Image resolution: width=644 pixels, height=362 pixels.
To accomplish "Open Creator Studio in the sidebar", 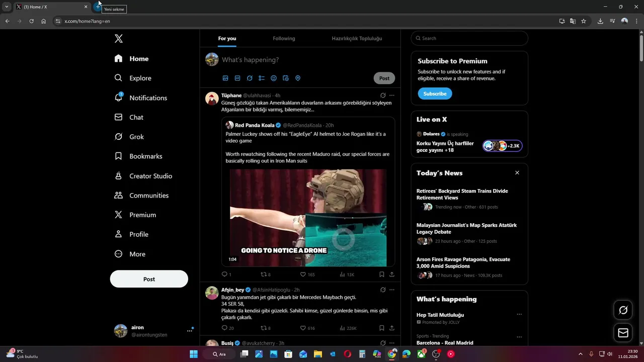I will [143, 176].
